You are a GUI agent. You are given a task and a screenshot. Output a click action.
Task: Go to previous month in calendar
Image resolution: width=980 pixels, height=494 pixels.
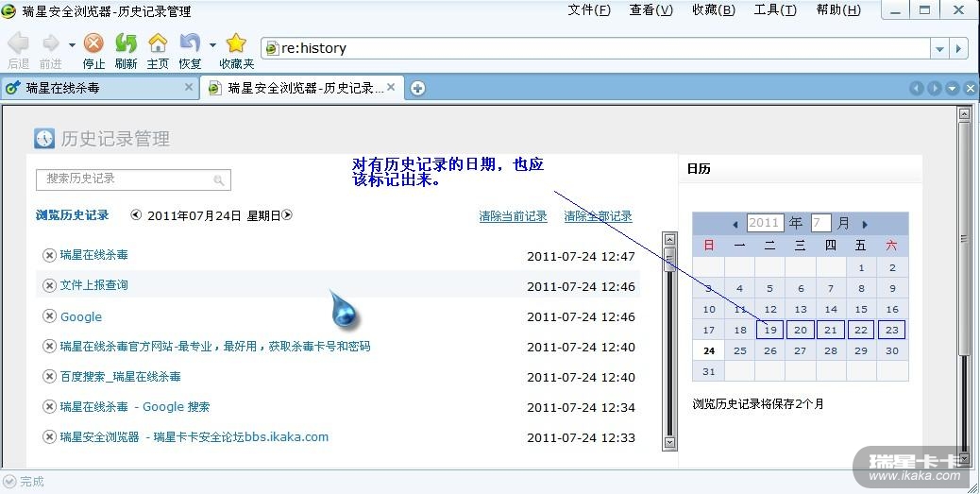[x=735, y=224]
